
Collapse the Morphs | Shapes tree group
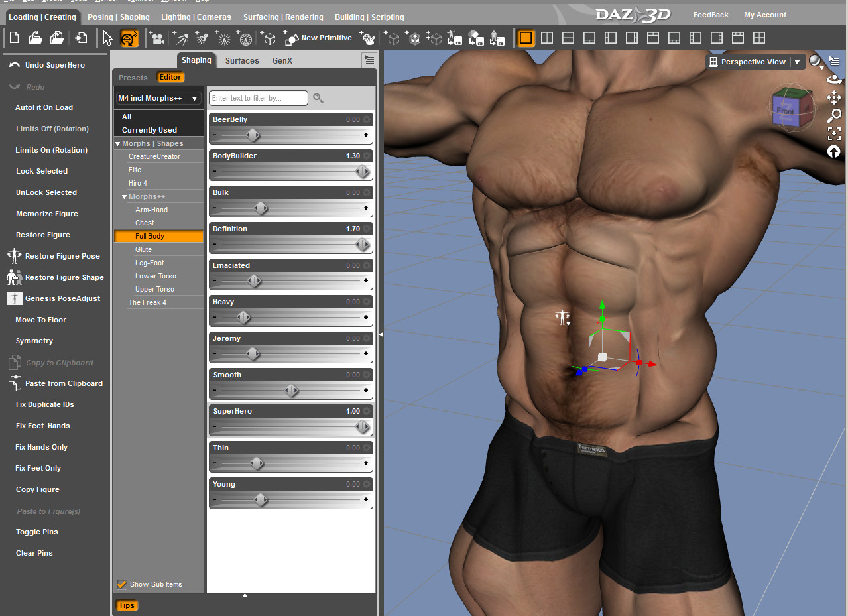pos(118,143)
